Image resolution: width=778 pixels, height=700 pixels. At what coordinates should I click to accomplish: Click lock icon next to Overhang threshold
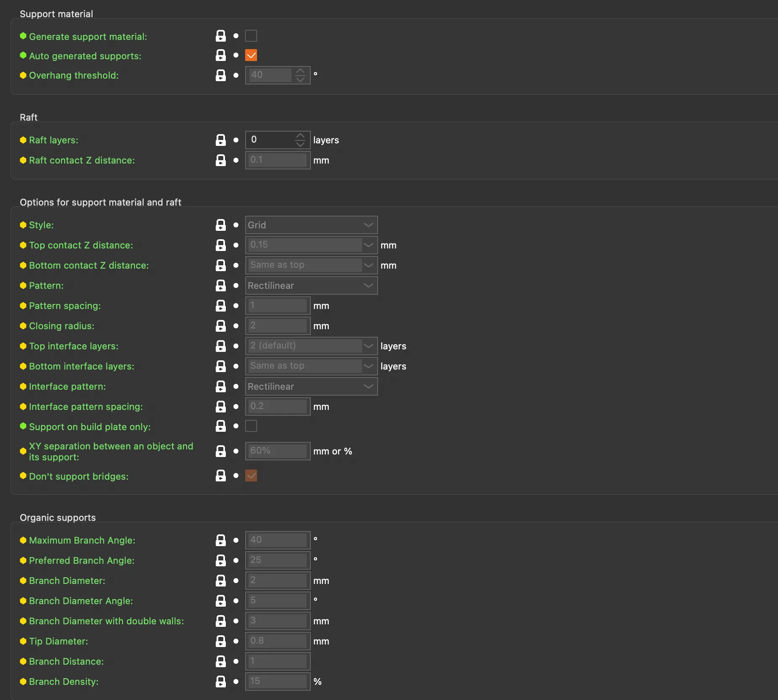point(221,75)
